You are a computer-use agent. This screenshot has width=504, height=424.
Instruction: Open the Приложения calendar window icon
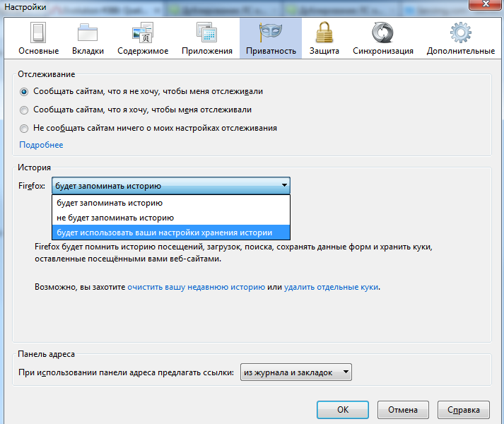coord(206,33)
